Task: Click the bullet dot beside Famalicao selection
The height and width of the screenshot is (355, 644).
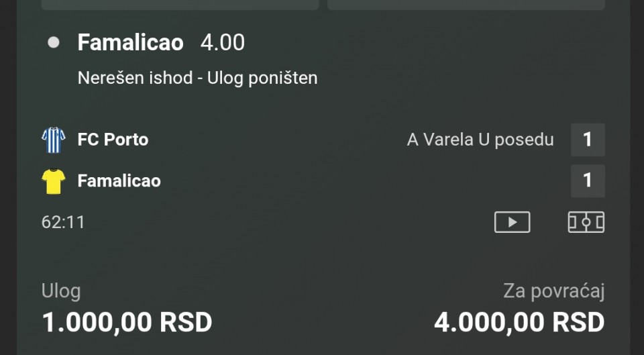Action: [54, 43]
